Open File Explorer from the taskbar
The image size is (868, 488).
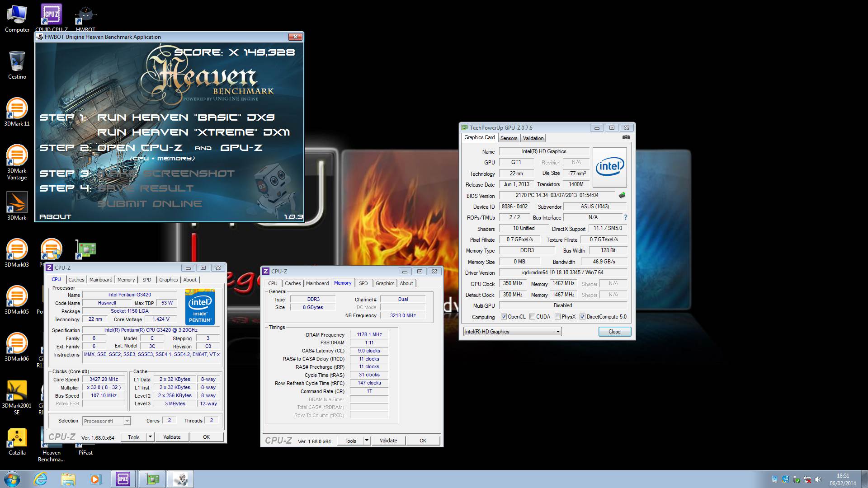tap(68, 479)
